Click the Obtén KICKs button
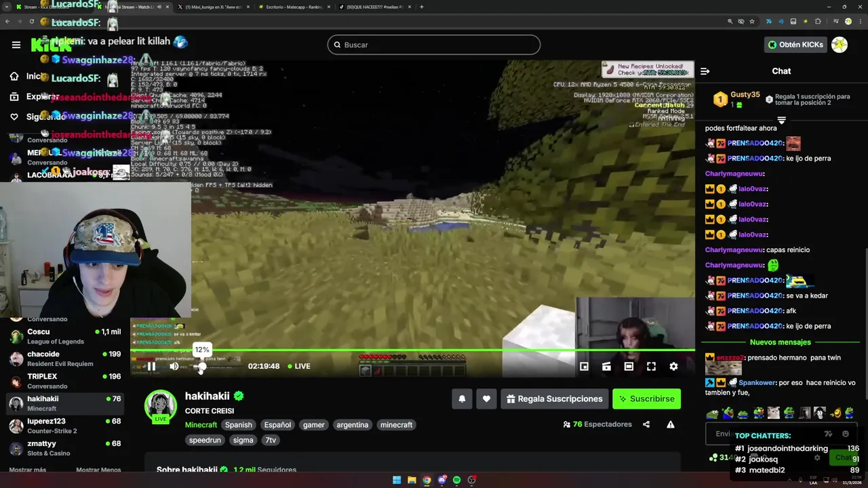This screenshot has height=488, width=868. pyautogui.click(x=795, y=45)
